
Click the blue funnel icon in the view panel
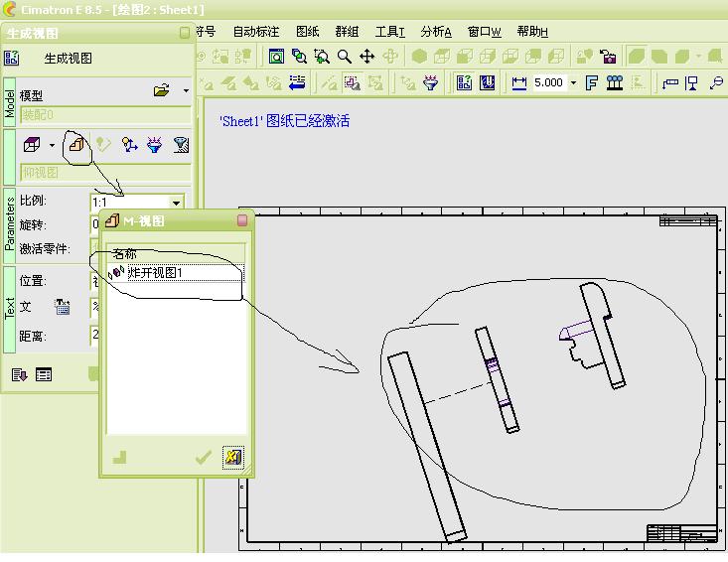[x=154, y=145]
